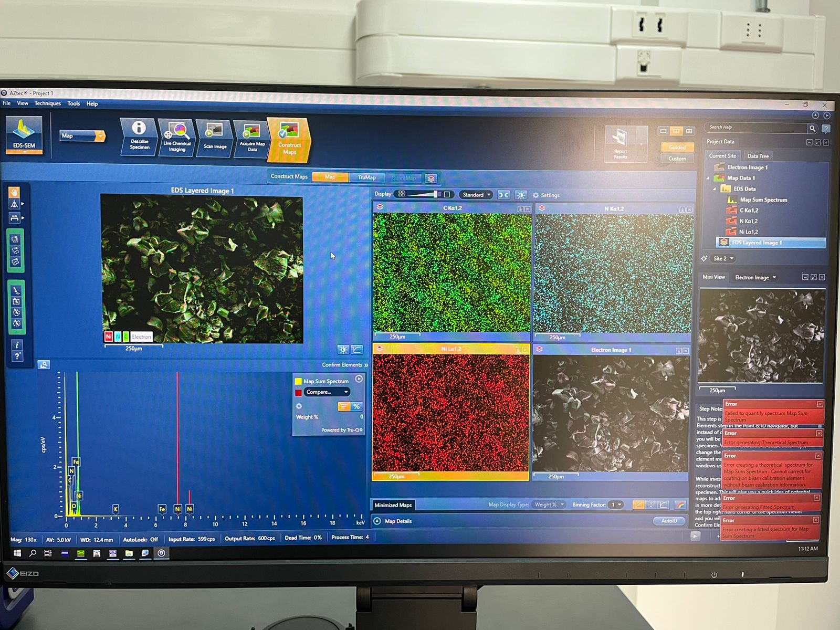Click the EDS-SEM technique icon
Image resolution: width=840 pixels, height=630 pixels.
[x=24, y=134]
